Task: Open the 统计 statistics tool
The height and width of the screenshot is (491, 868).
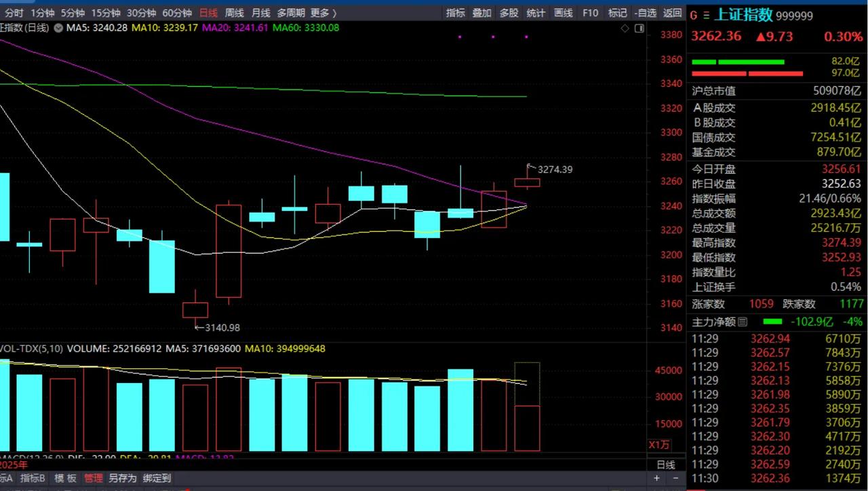Action: click(536, 13)
